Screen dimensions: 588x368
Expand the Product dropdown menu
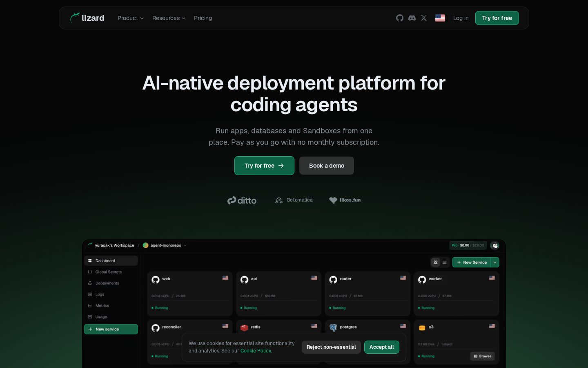coord(131,18)
